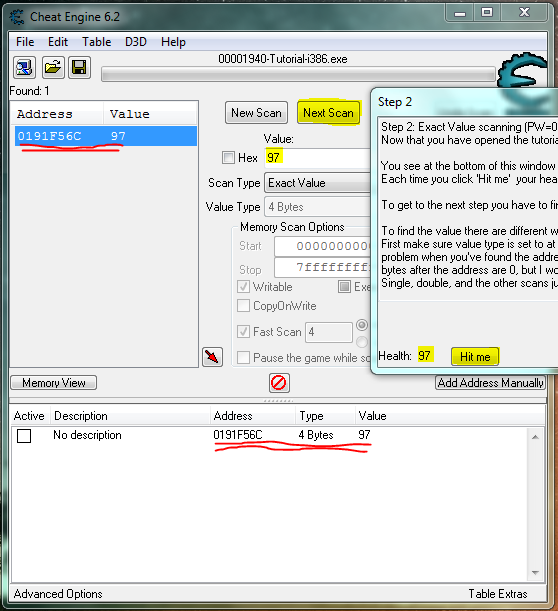Image resolution: width=558 pixels, height=611 pixels.
Task: Click No description entry text
Action: 87,435
